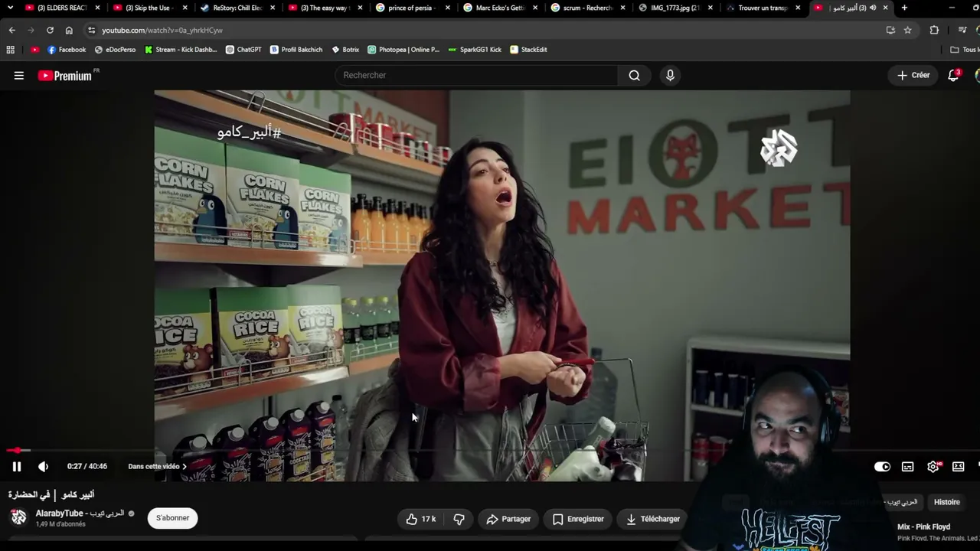Download the video with Télécharger
980x551 pixels.
[x=652, y=519]
